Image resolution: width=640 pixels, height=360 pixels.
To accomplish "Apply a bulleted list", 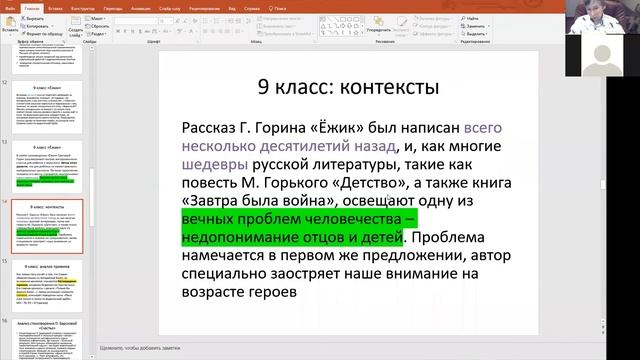I will coord(205,21).
